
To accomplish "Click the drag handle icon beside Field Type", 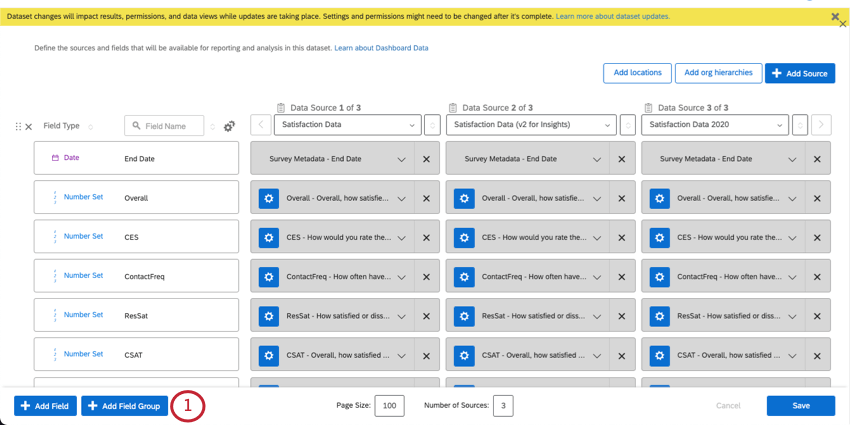I will [x=17, y=127].
